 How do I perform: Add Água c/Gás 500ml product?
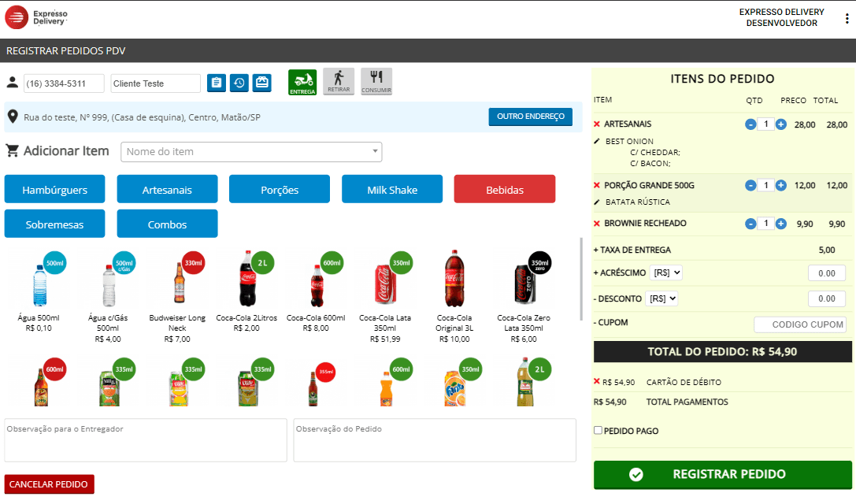pos(108,297)
